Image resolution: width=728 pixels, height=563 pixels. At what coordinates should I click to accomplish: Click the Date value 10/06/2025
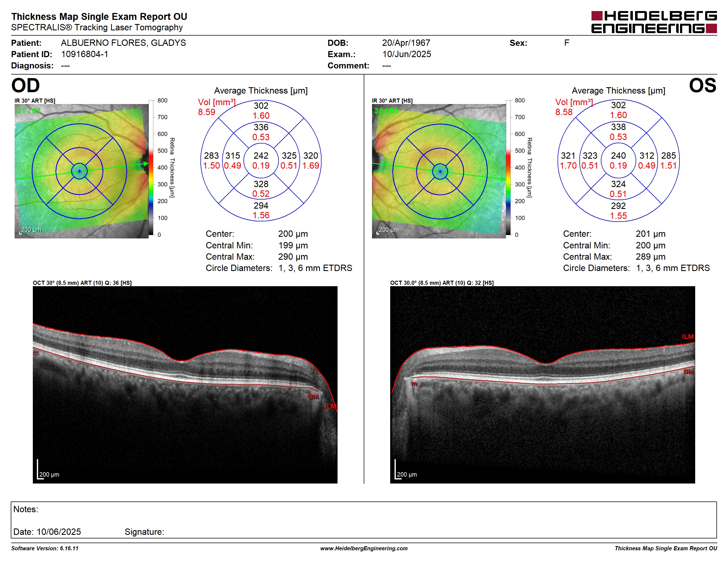tap(59, 532)
